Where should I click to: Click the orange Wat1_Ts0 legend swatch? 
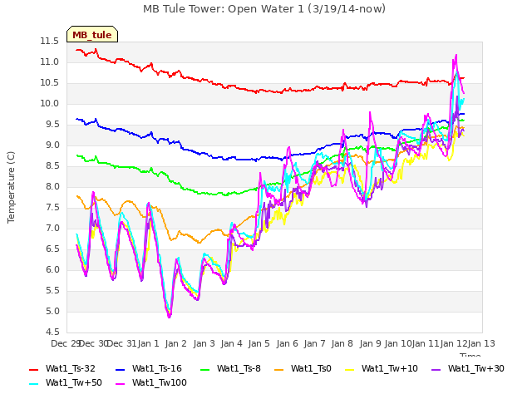pos(279,369)
